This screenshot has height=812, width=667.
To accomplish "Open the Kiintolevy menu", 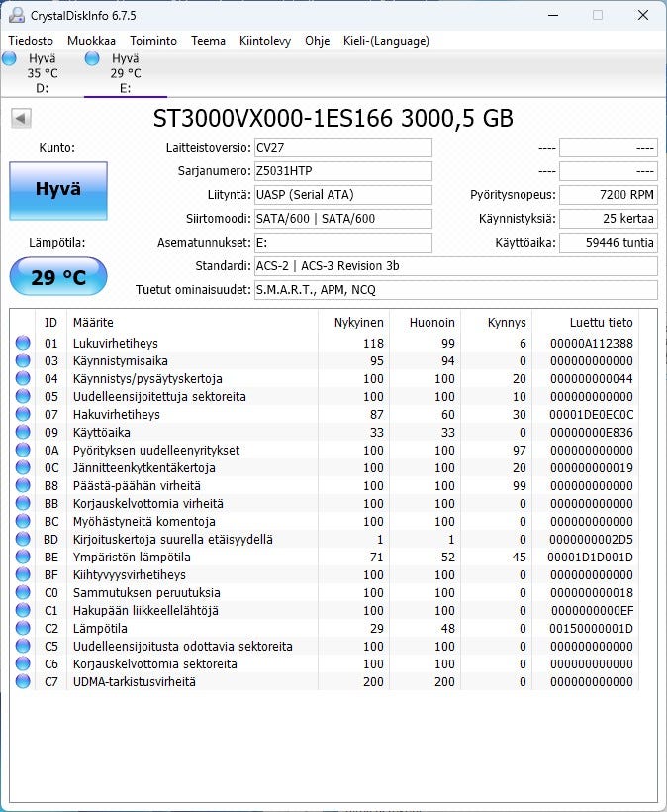I will pyautogui.click(x=265, y=41).
